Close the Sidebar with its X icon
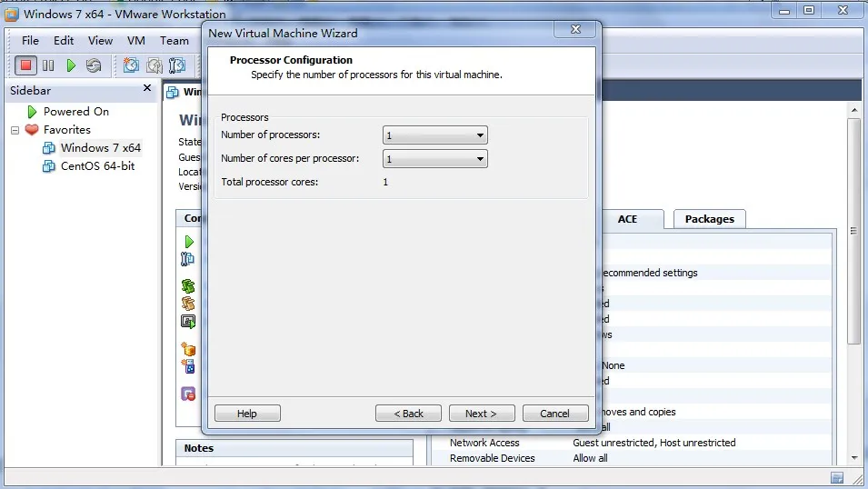868x489 pixels. click(147, 88)
